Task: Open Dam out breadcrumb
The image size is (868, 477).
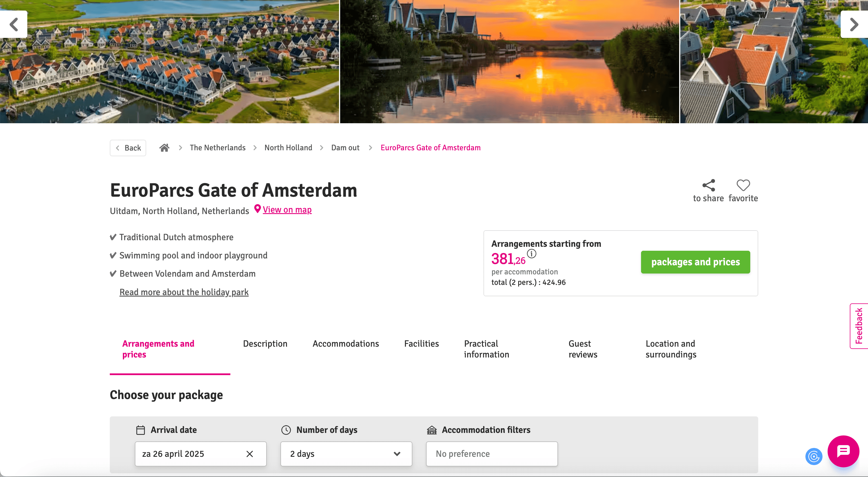Action: pyautogui.click(x=345, y=148)
